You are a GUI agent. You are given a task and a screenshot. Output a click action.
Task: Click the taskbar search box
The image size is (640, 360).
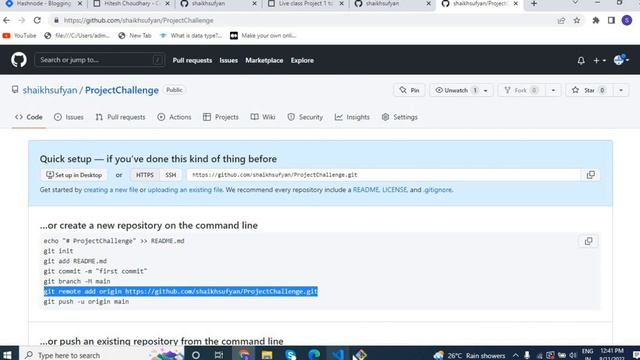point(102,354)
